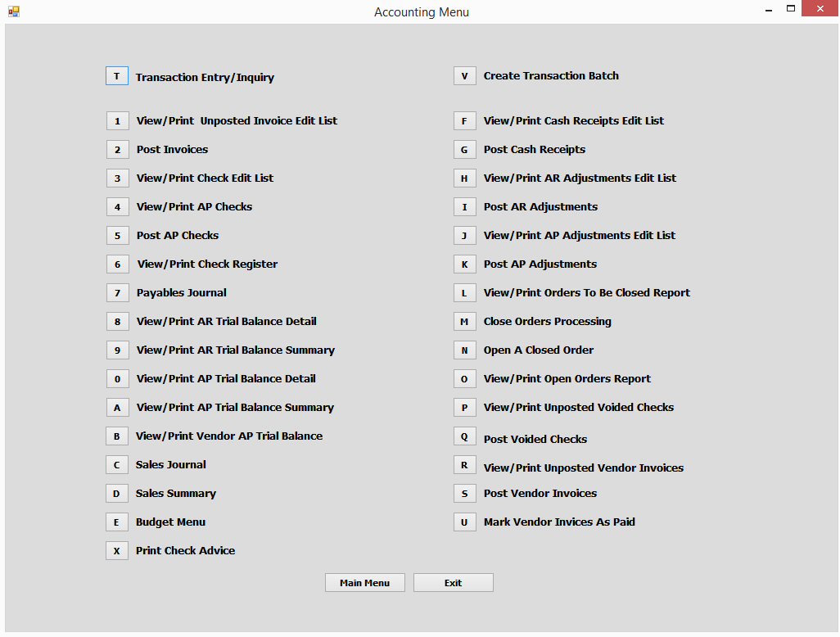
Task: Click the 'Mark Vendor Invices As Paid' label
Action: [559, 522]
